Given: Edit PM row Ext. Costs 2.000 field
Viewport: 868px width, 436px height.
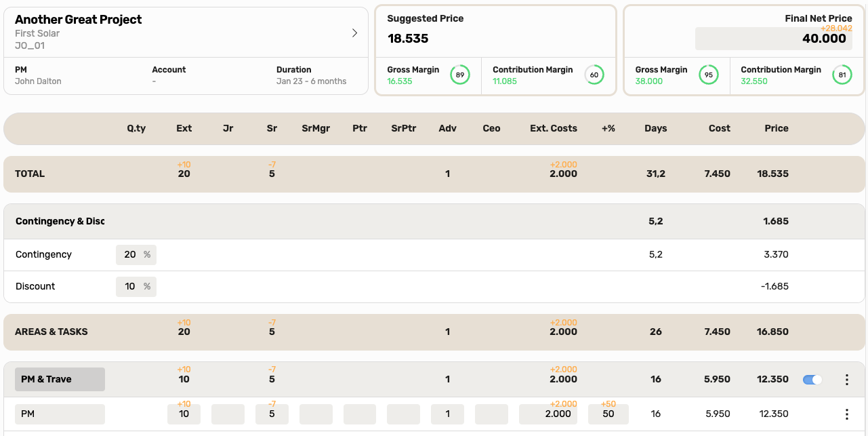Looking at the screenshot, I should (548, 414).
